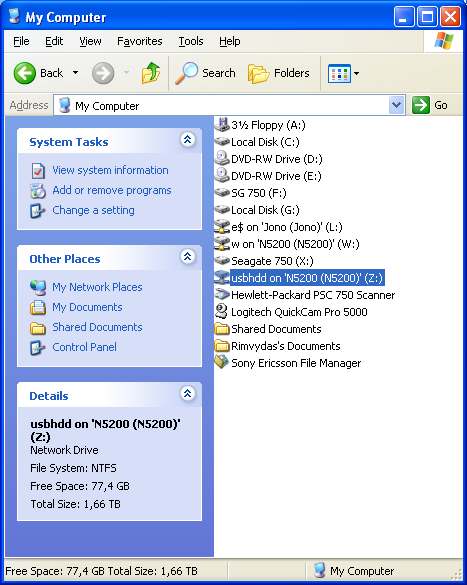
Task: Select Sony Ericsson File Manager
Action: [288, 363]
